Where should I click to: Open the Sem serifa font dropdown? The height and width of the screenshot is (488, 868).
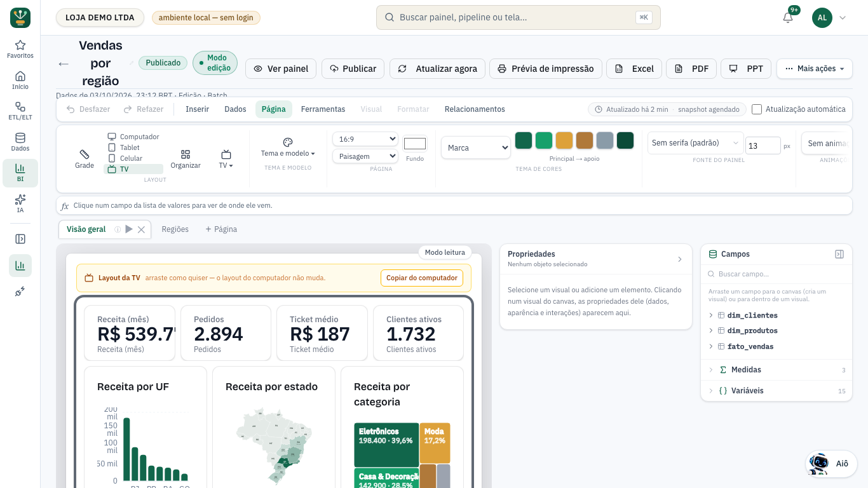695,143
